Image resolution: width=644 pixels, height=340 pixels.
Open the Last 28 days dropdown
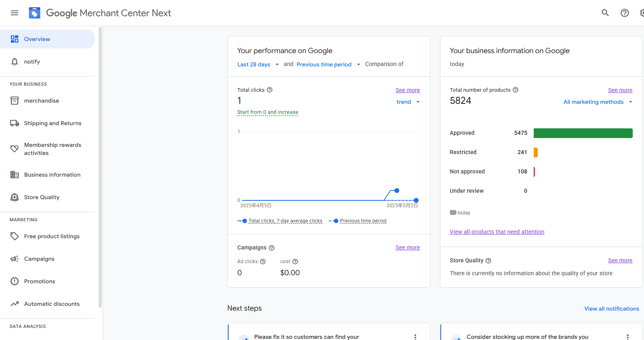(x=258, y=64)
